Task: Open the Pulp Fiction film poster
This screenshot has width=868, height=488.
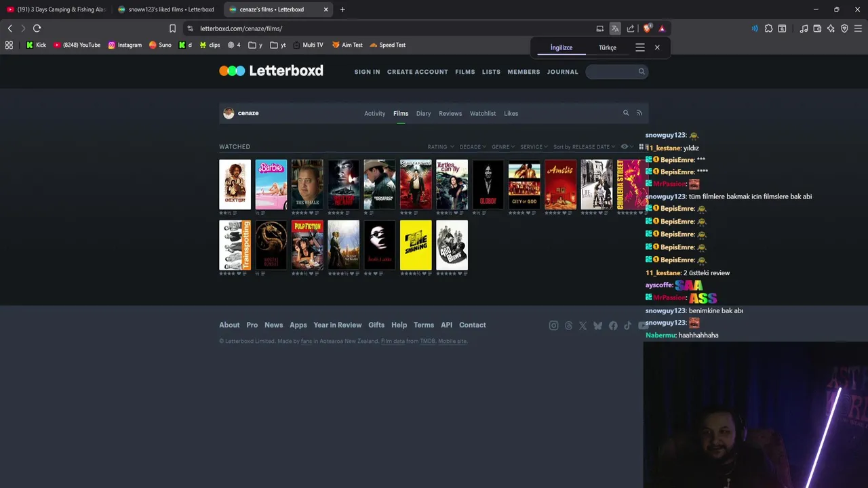Action: [307, 245]
